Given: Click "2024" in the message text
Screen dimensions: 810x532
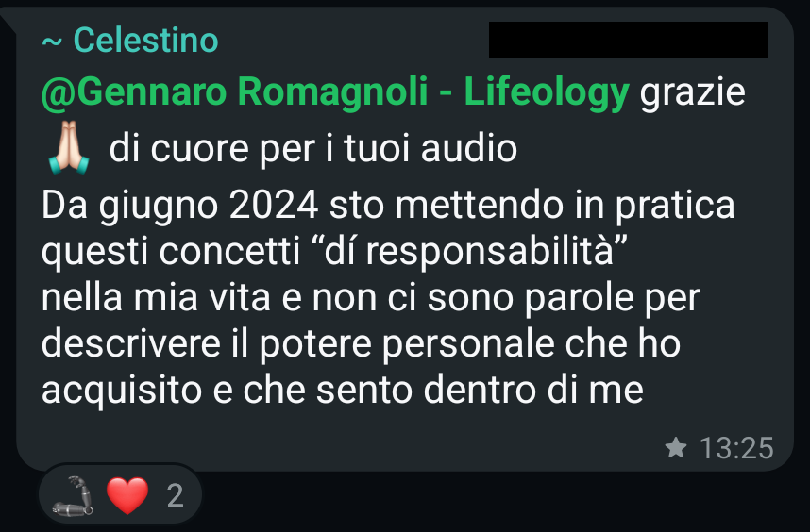Looking at the screenshot, I should coord(273,205).
